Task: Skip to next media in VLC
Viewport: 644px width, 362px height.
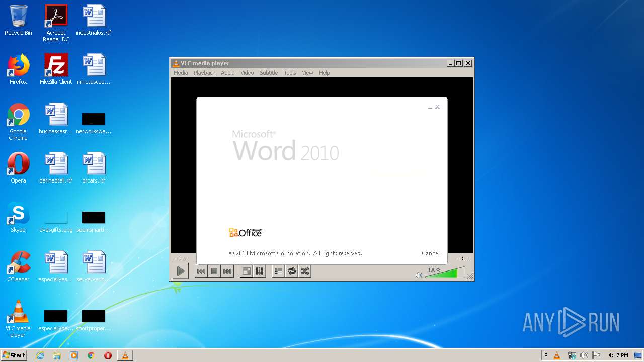Action: 227,271
